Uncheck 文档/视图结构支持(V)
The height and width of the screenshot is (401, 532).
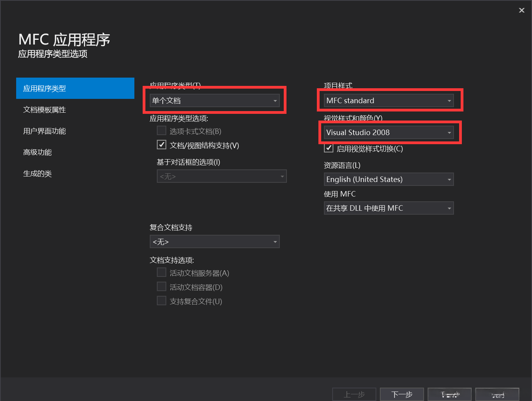(162, 145)
